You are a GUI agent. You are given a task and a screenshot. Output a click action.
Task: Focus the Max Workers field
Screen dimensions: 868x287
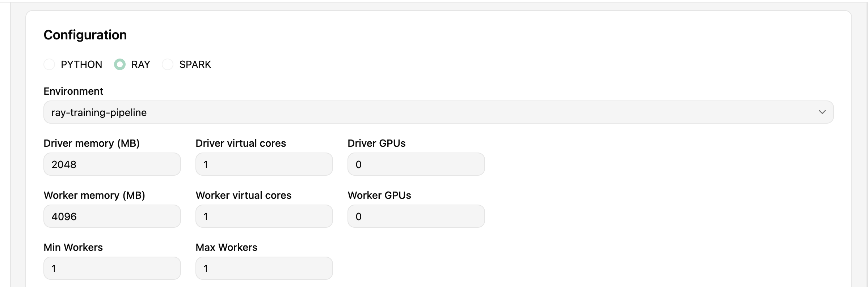264,268
